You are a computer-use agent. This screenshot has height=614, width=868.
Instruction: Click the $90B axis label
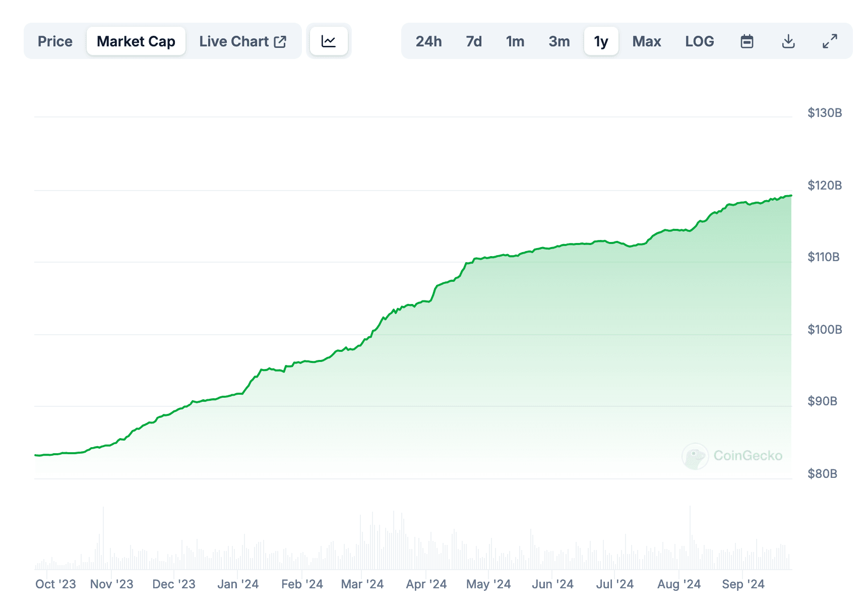tap(822, 401)
